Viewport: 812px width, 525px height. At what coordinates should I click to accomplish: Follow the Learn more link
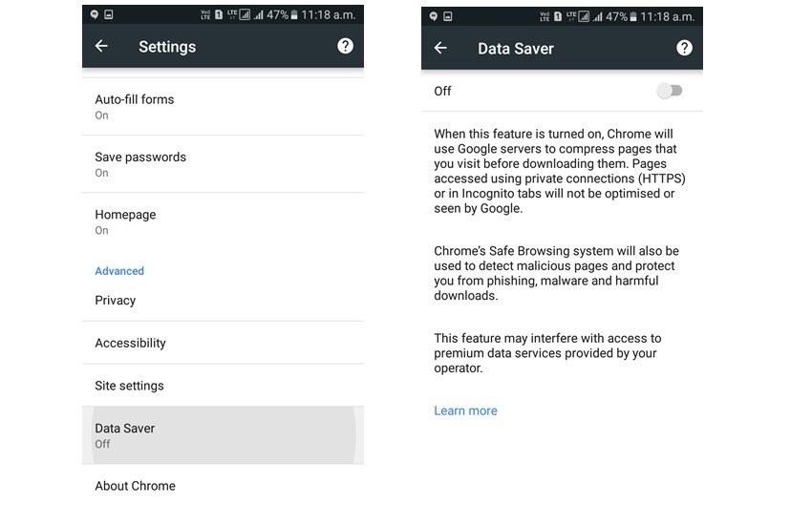coord(465,410)
